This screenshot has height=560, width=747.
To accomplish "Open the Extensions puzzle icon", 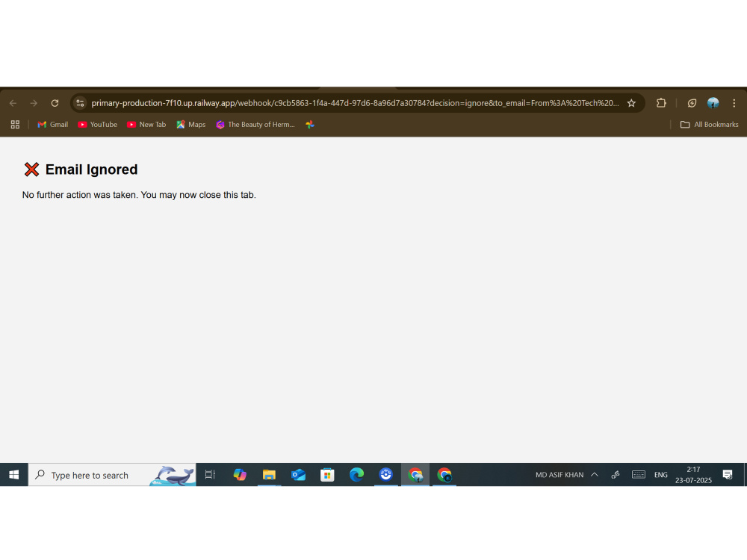I will pos(661,103).
